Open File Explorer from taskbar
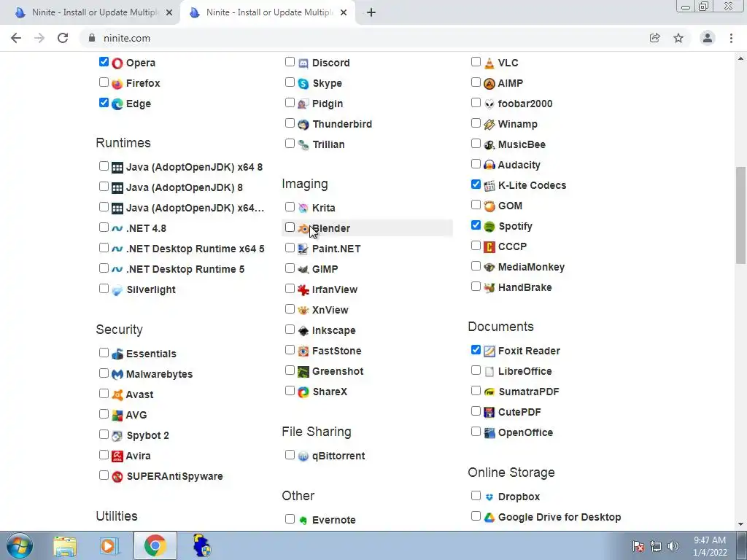This screenshot has width=747, height=560. [x=65, y=545]
